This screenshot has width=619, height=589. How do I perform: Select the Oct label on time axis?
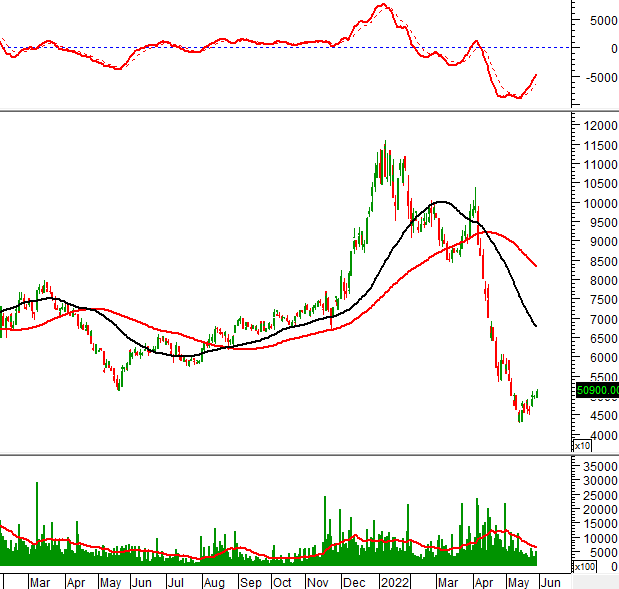click(283, 581)
